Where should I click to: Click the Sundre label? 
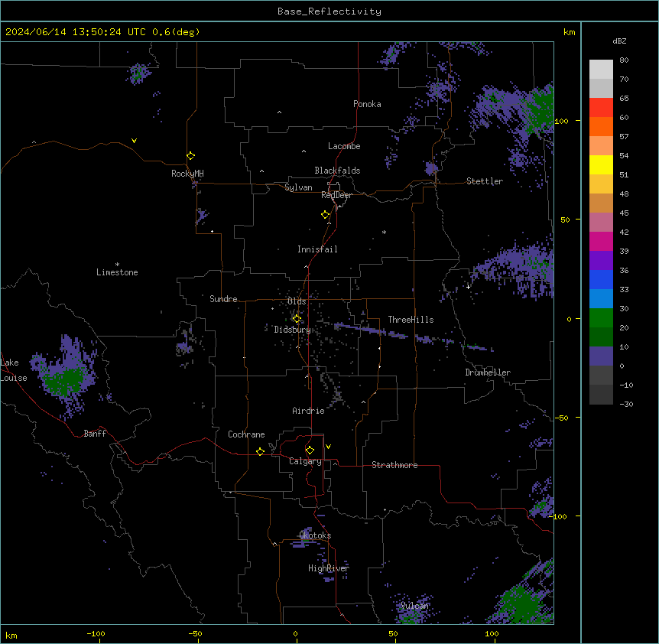[x=223, y=299]
